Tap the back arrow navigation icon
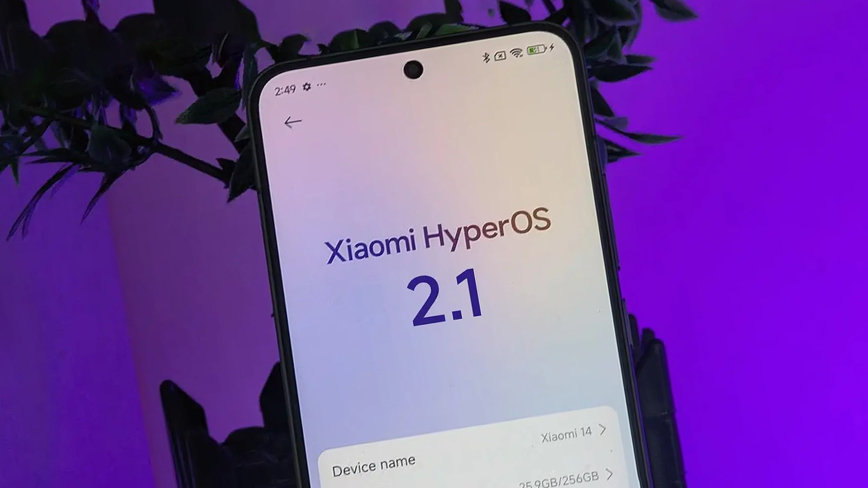Image resolution: width=868 pixels, height=488 pixels. click(291, 122)
